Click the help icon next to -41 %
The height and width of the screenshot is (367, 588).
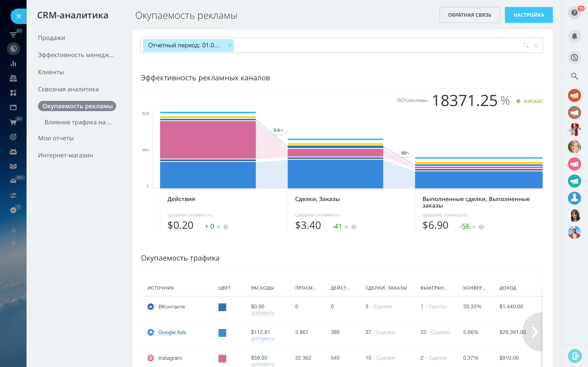pos(354,227)
